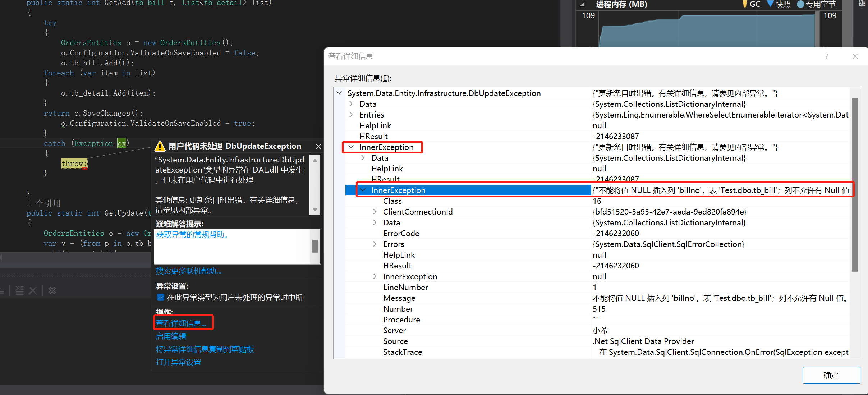
Task: Open the 查看详细信息 view details link
Action: pos(182,323)
